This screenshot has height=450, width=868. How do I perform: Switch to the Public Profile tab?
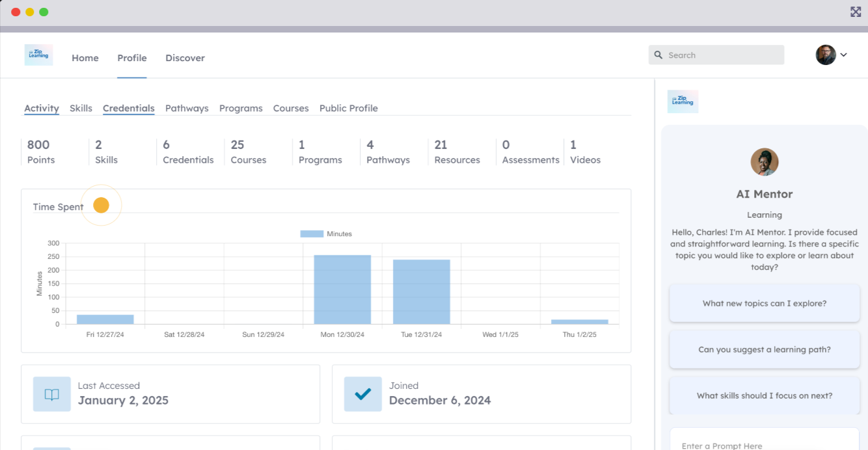pyautogui.click(x=348, y=108)
